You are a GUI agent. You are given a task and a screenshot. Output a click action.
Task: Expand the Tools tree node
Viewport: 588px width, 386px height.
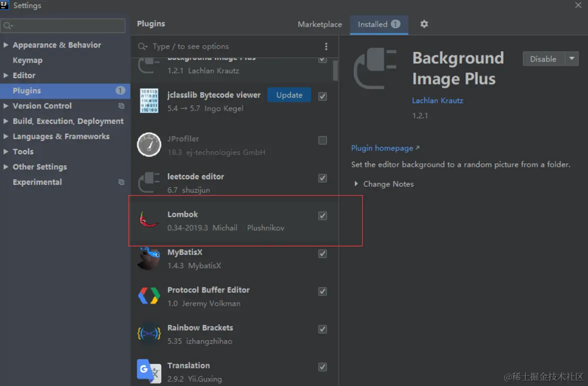6,151
